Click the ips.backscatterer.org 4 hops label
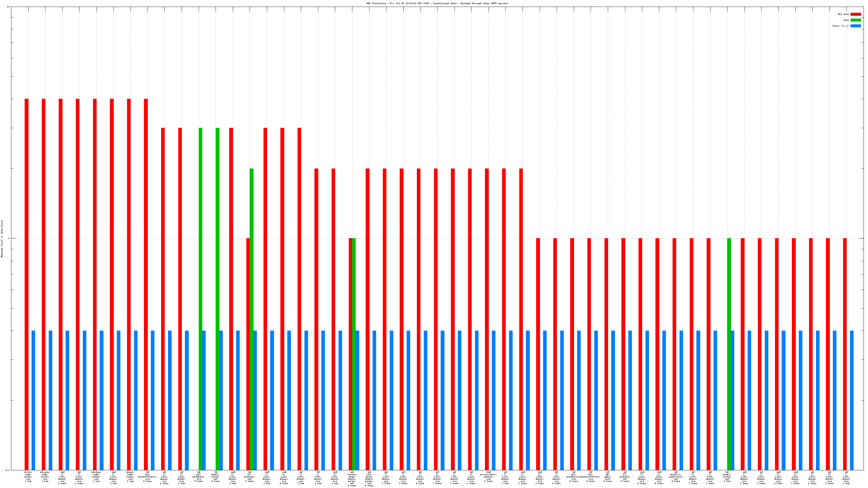The image size is (868, 488). 147,477
